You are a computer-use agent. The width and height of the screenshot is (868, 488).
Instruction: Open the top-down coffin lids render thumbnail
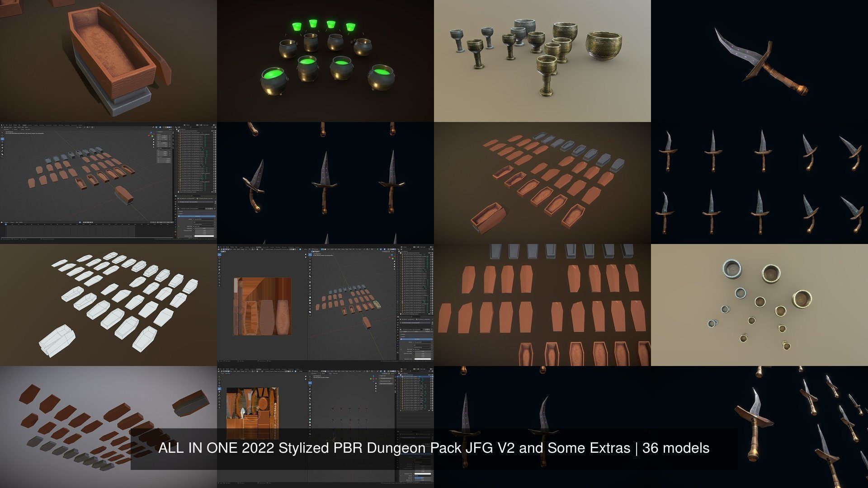[x=542, y=305]
